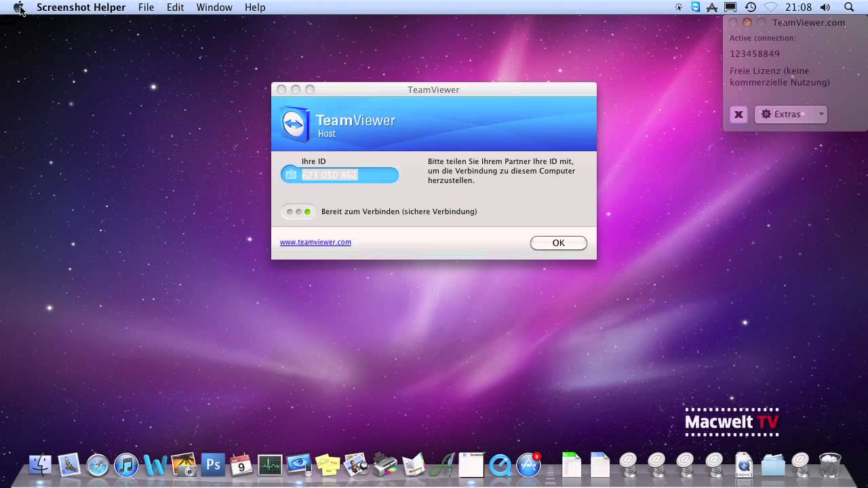Viewport: 868px width, 488px height.
Task: Open the Screenshot Helper application menu
Action: [81, 7]
